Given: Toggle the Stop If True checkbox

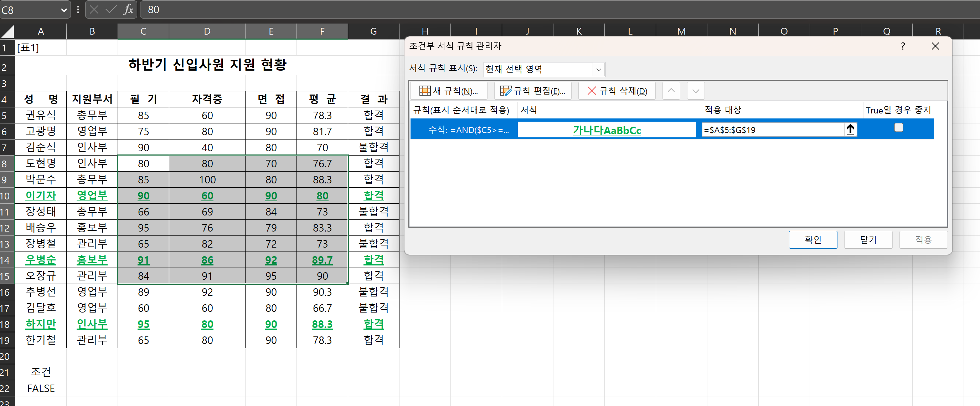Looking at the screenshot, I should (x=898, y=128).
